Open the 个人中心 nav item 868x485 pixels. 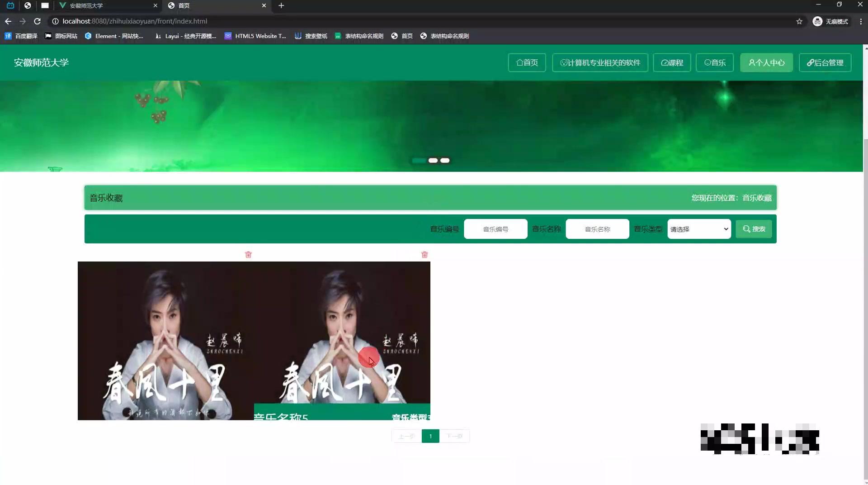tap(766, 62)
